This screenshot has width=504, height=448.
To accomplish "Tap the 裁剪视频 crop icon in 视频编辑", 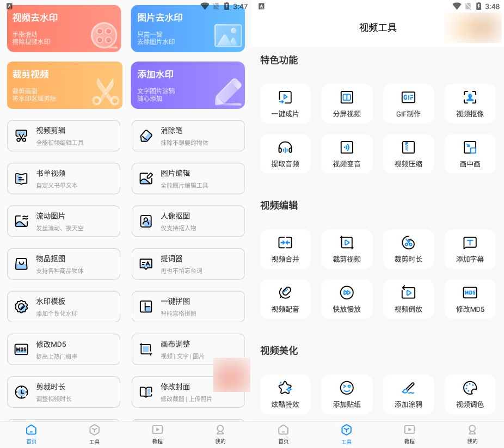I will (347, 243).
